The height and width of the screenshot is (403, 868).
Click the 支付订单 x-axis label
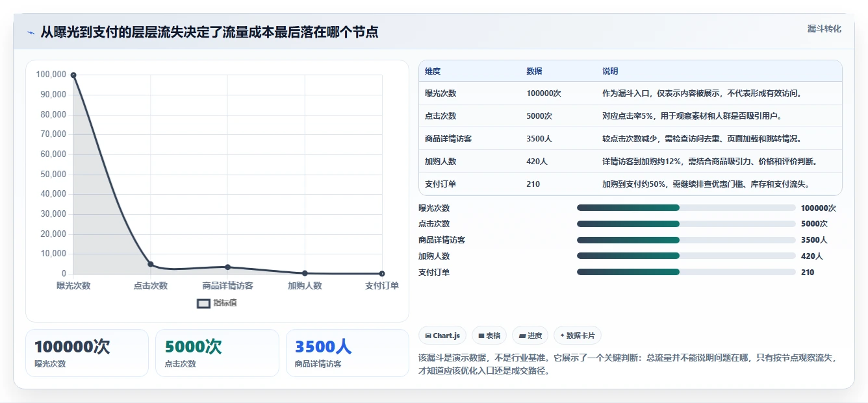382,286
